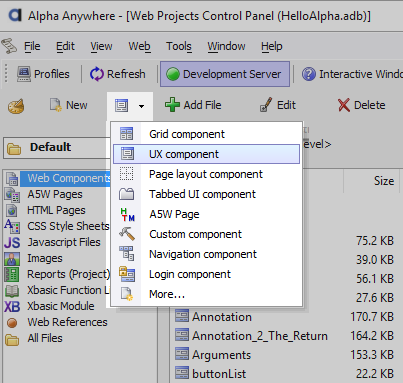Click the green Development Server status ball
Viewport: 403px width, 383px height.
(x=173, y=74)
